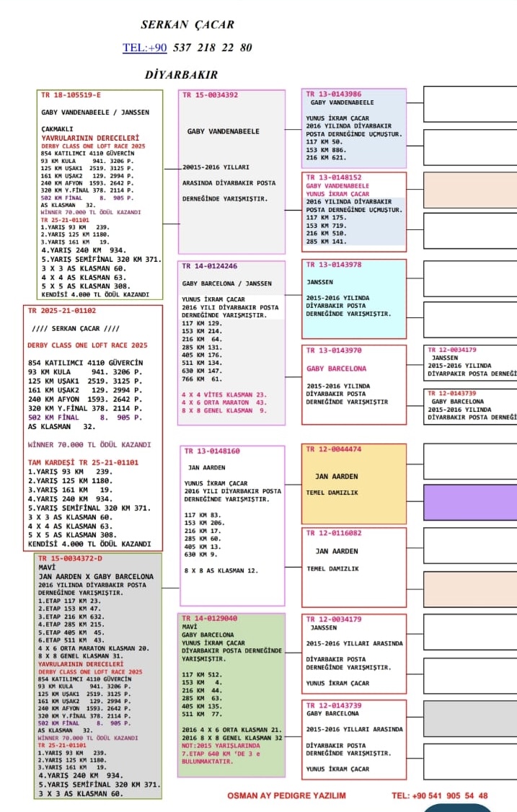Click the purple empty box on right
This screenshot has height=812, width=517.
pos(469,502)
